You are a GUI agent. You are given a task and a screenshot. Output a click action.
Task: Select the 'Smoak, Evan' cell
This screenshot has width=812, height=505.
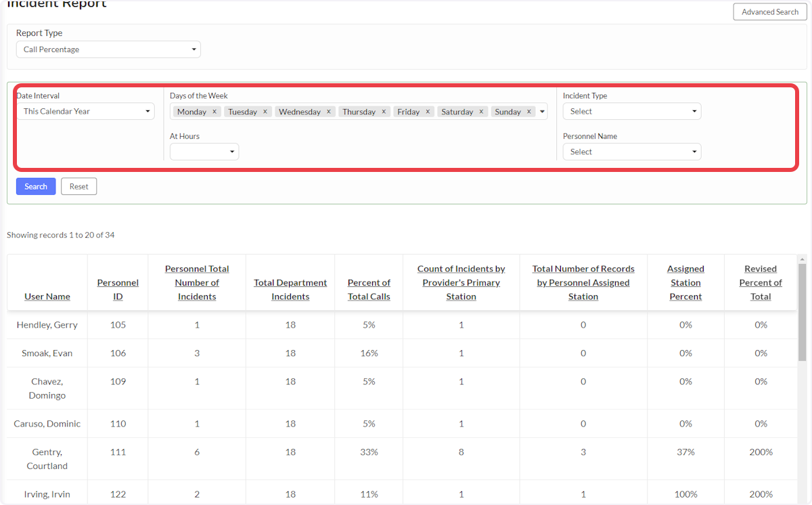pos(47,353)
